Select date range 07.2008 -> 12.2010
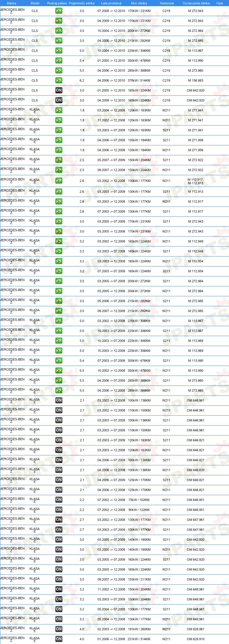229x644 pixels. 111,11
